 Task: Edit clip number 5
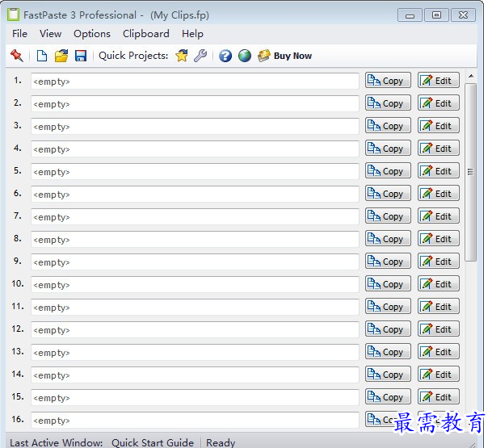pyautogui.click(x=439, y=170)
